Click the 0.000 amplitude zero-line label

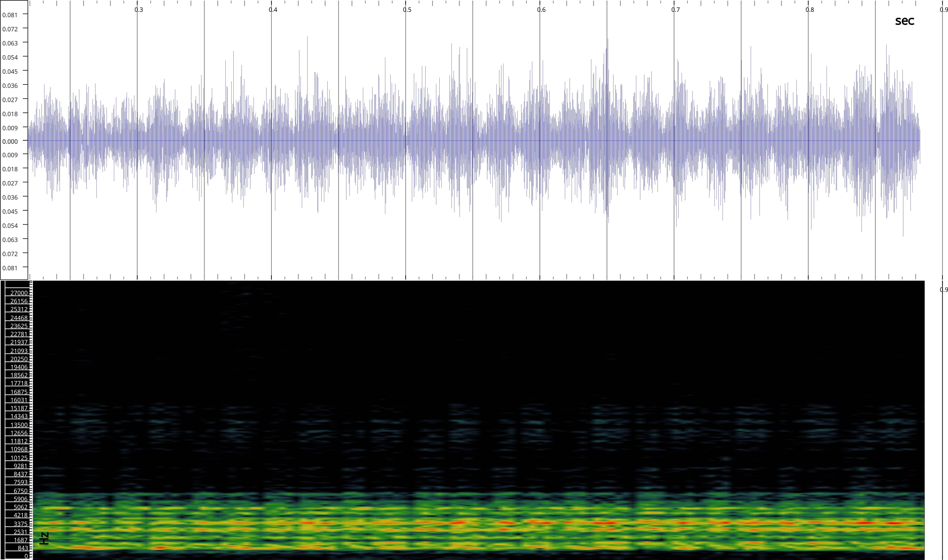click(x=10, y=141)
